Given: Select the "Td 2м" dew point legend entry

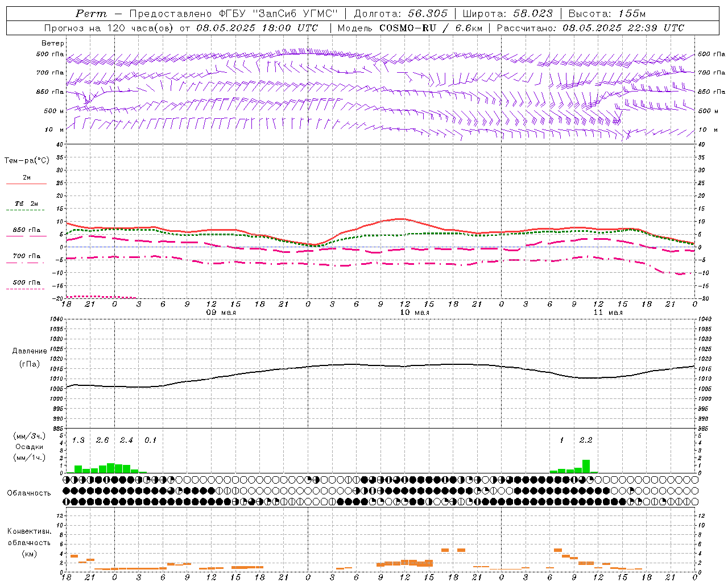Looking at the screenshot, I should pos(27,203).
